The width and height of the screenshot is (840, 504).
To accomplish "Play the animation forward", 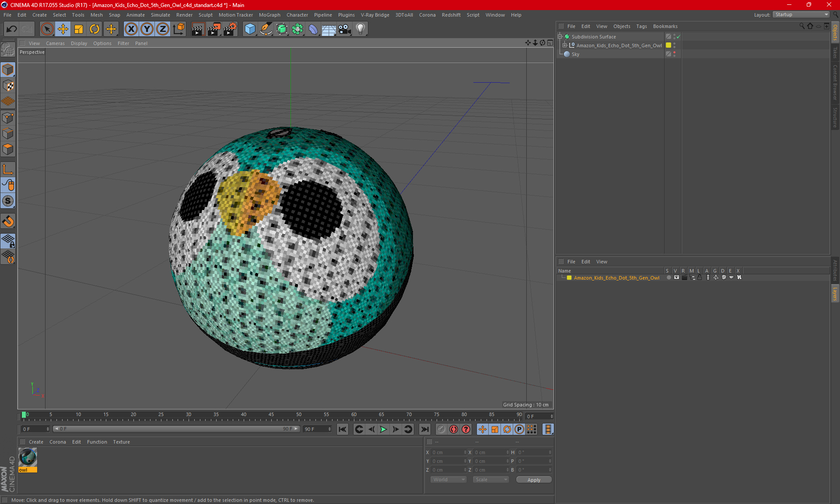I will click(383, 429).
